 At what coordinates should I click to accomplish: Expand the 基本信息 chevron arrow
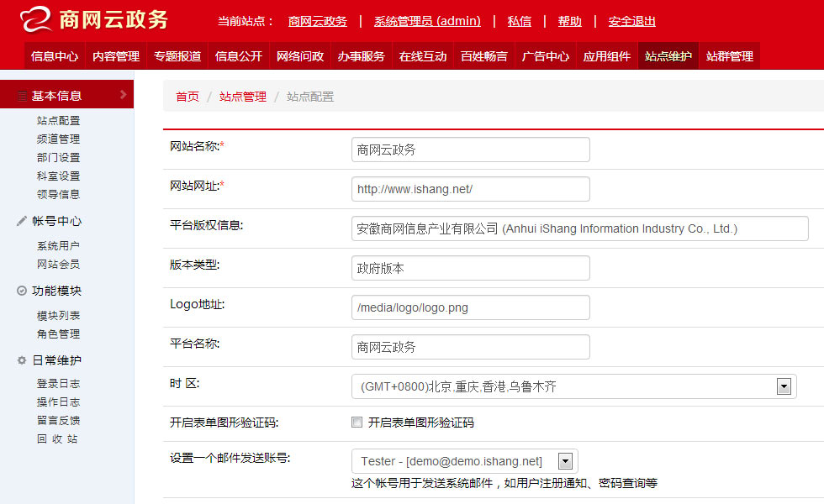tap(123, 94)
